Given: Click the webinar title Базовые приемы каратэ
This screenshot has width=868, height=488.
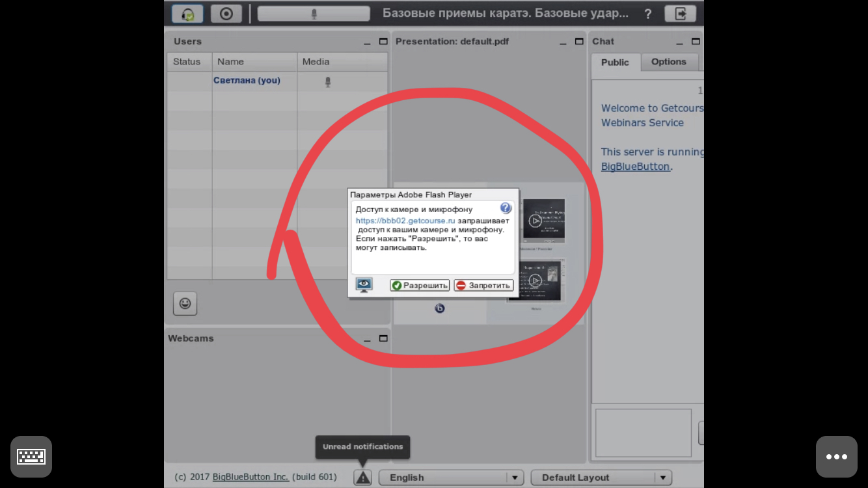Looking at the screenshot, I should (506, 13).
